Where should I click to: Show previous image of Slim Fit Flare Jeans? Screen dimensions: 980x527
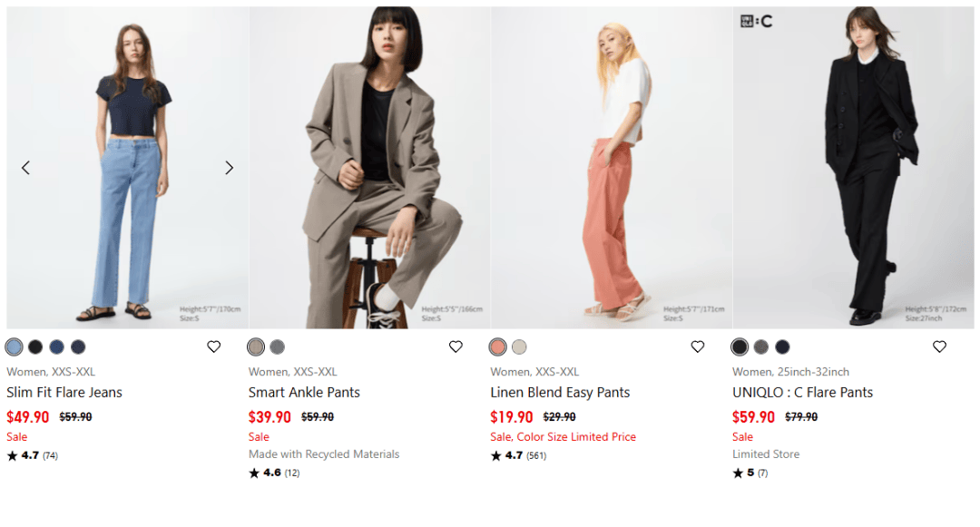25,168
